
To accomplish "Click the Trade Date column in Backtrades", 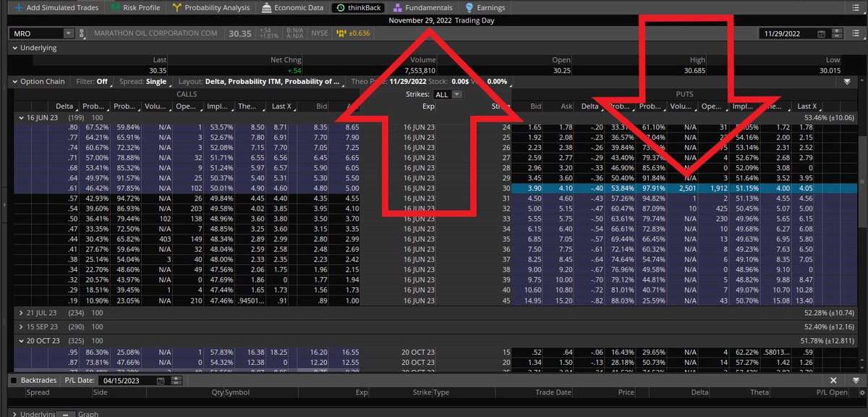I will click(553, 392).
